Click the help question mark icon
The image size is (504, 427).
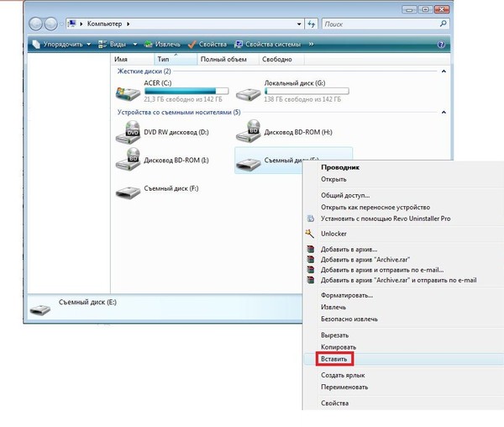click(x=441, y=45)
